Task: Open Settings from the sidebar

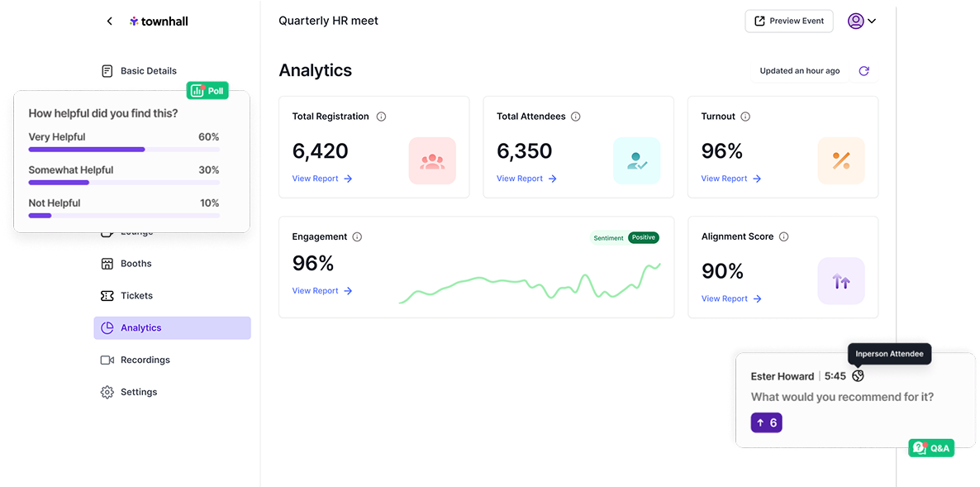Action: point(138,392)
